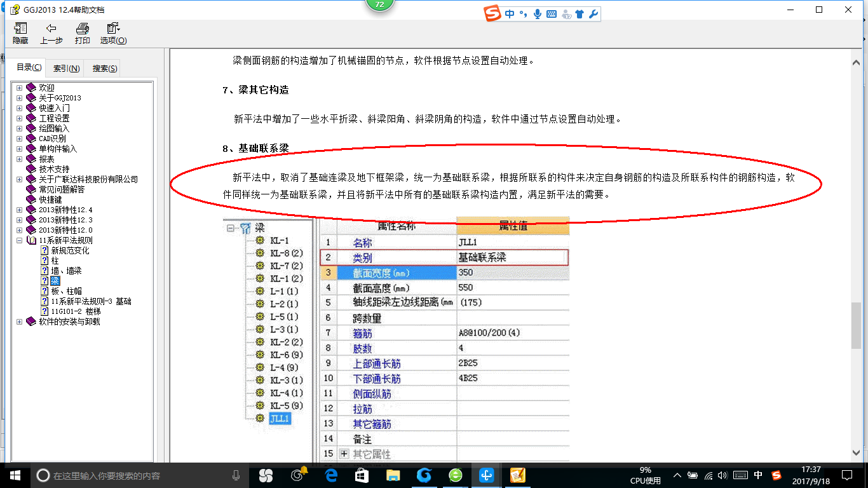Show hidden system tray icons
The width and height of the screenshot is (868, 488).
tap(677, 475)
